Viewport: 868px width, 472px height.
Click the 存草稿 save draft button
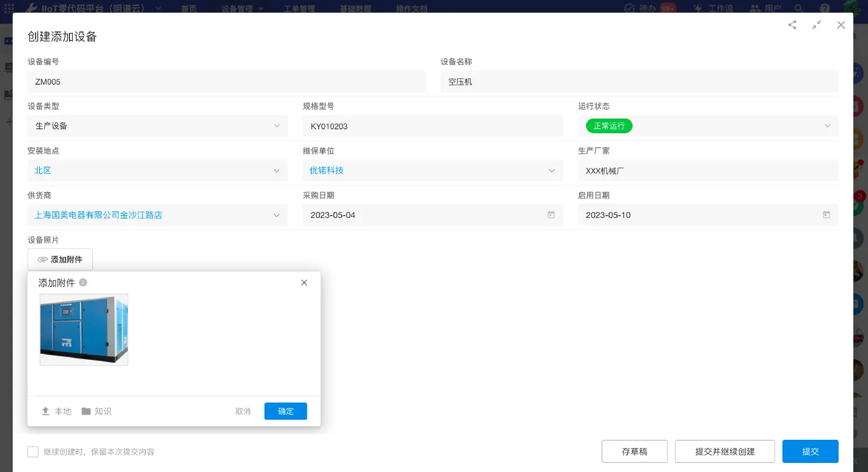pyautogui.click(x=634, y=451)
